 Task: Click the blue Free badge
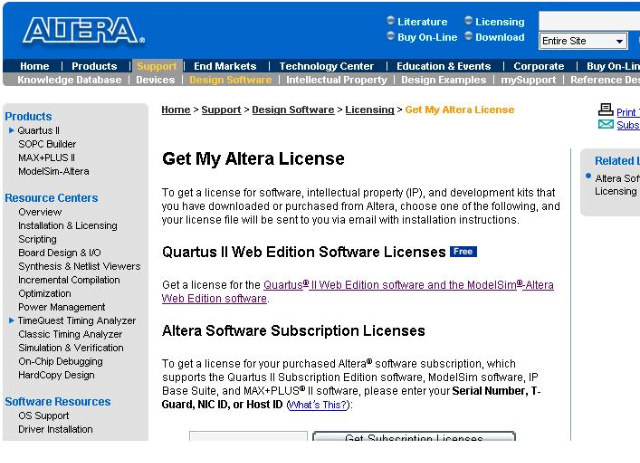(463, 252)
